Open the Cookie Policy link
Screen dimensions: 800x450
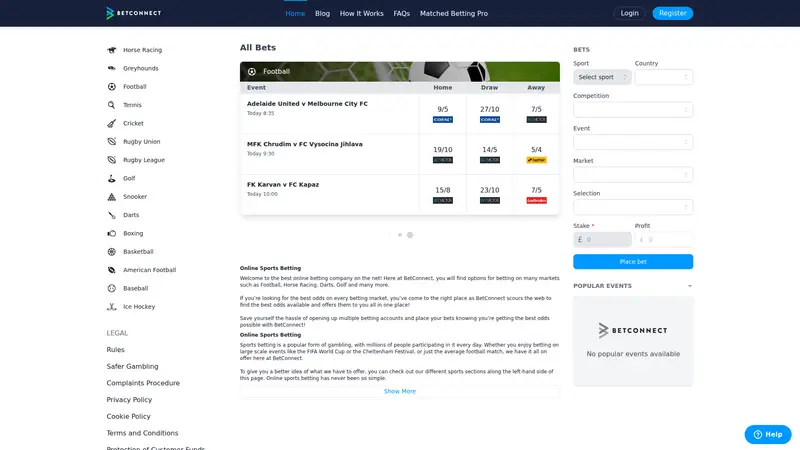pyautogui.click(x=129, y=417)
